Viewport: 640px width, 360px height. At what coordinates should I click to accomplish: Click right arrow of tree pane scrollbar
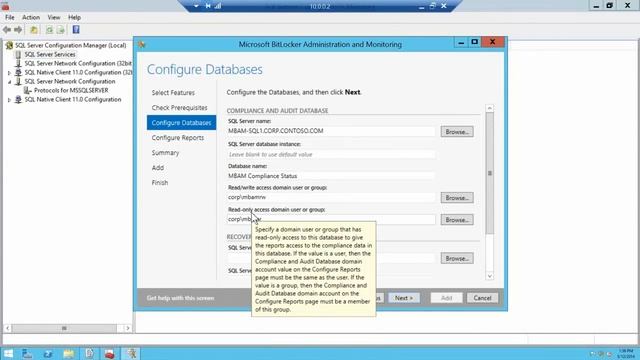point(128,328)
